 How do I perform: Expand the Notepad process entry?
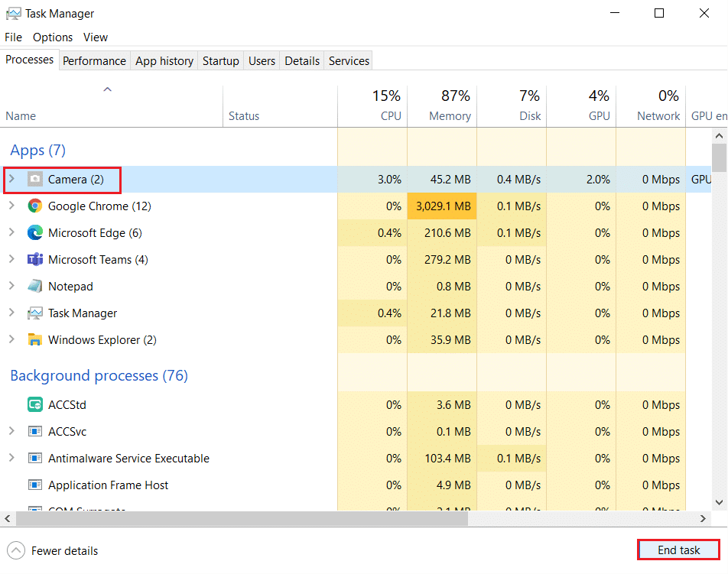[11, 286]
